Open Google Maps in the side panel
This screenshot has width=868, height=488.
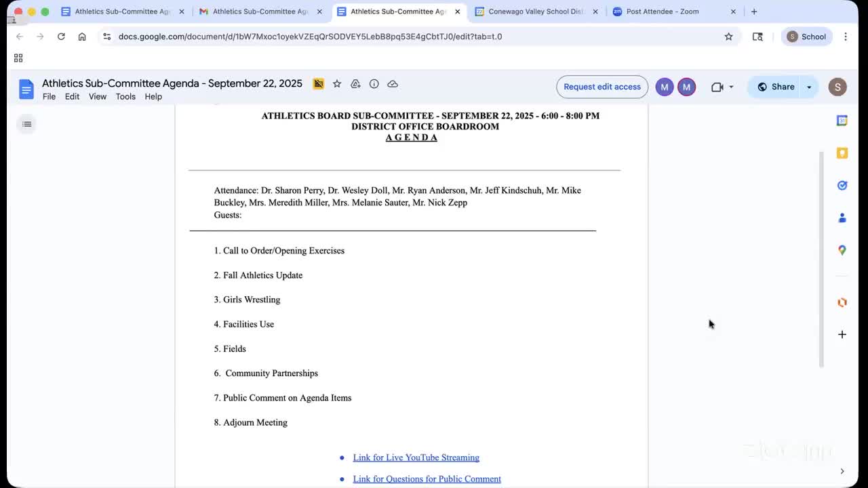pyautogui.click(x=842, y=250)
